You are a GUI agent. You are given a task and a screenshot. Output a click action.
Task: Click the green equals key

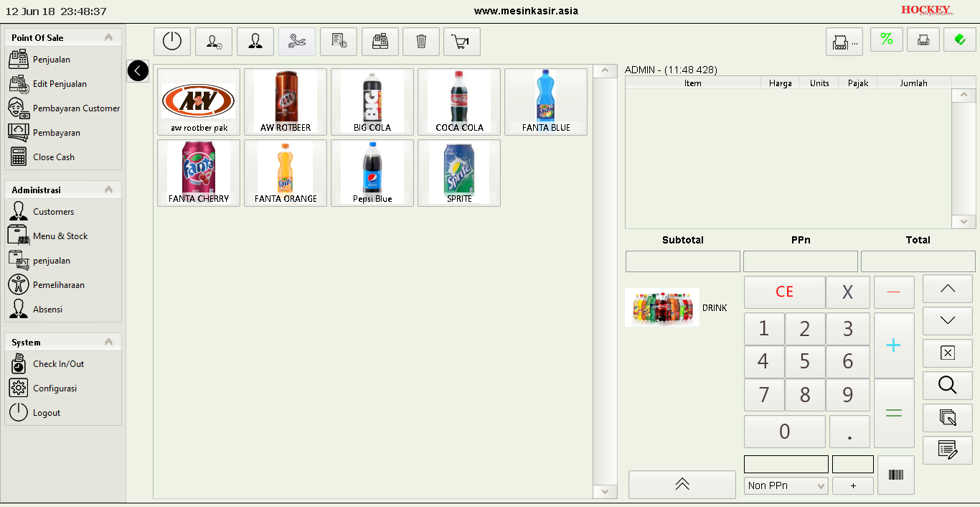pyautogui.click(x=894, y=413)
